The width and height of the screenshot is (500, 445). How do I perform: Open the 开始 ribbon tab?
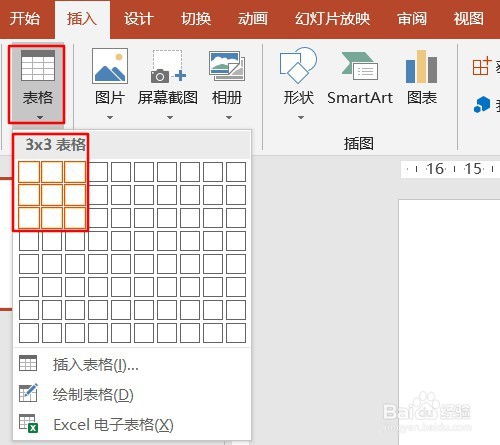(x=24, y=18)
